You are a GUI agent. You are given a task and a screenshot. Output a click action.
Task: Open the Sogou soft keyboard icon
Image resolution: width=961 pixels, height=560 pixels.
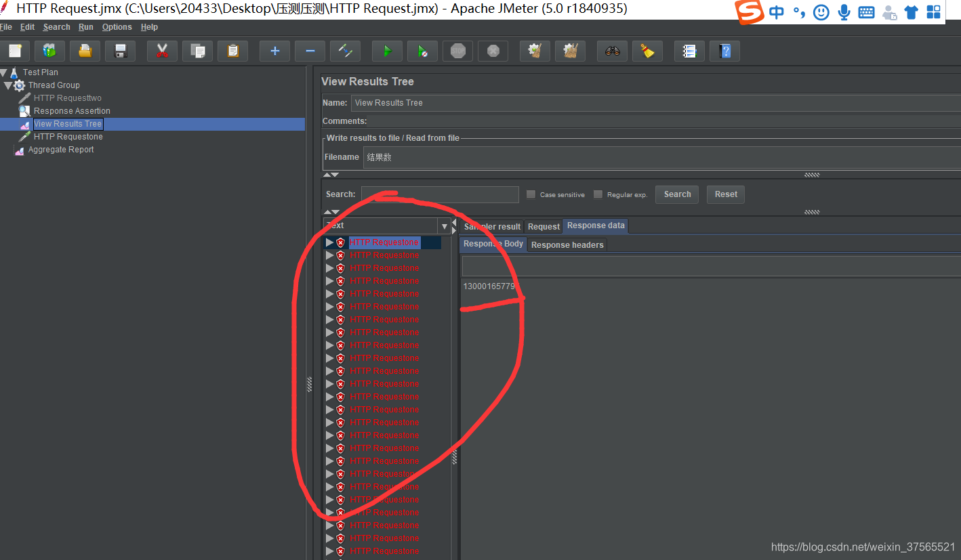click(866, 12)
